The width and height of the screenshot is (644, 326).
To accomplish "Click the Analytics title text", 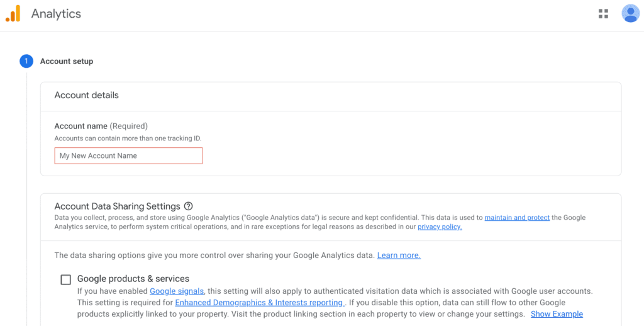I will point(56,14).
